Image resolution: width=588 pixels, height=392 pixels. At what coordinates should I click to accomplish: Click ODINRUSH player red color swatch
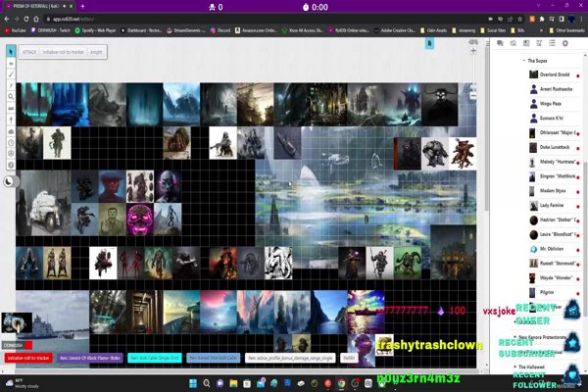pyautogui.click(x=28, y=345)
